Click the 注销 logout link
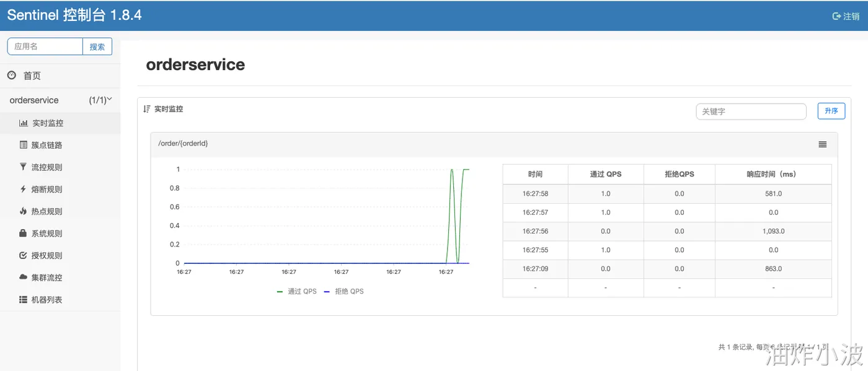 (x=846, y=16)
